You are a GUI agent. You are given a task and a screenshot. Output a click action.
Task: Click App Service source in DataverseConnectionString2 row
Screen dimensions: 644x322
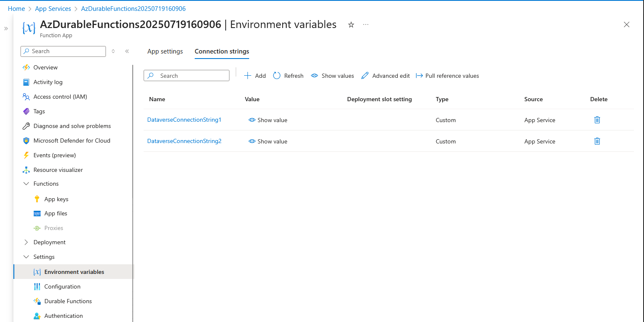(540, 141)
